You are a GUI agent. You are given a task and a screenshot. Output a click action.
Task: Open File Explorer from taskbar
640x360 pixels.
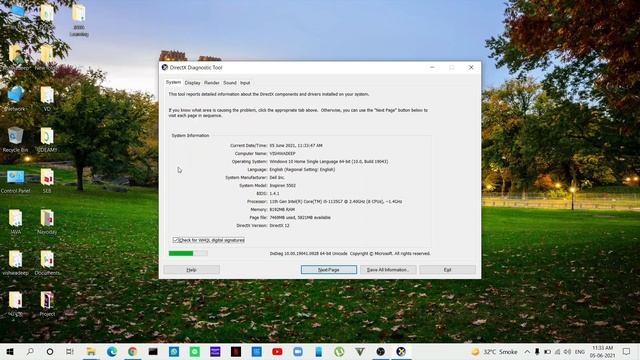click(91, 352)
